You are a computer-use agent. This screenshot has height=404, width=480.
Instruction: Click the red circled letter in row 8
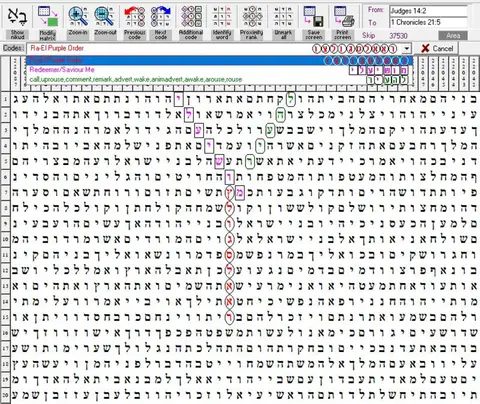[229, 208]
